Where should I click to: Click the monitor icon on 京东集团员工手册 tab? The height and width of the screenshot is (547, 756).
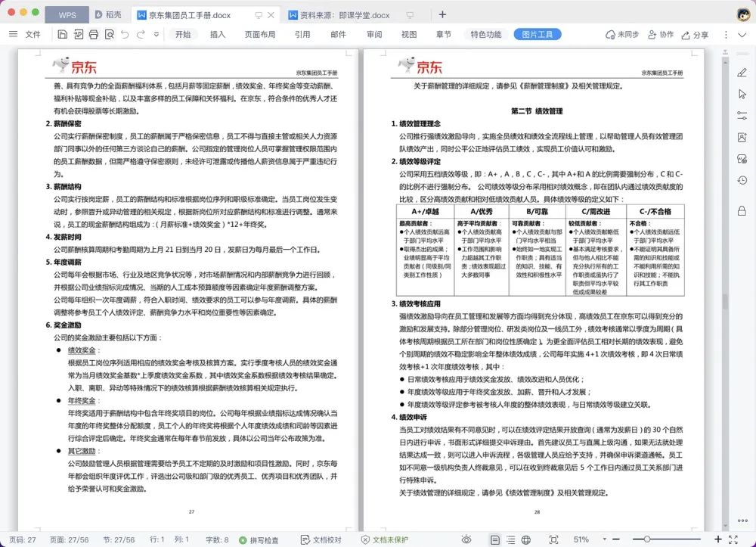pos(259,15)
